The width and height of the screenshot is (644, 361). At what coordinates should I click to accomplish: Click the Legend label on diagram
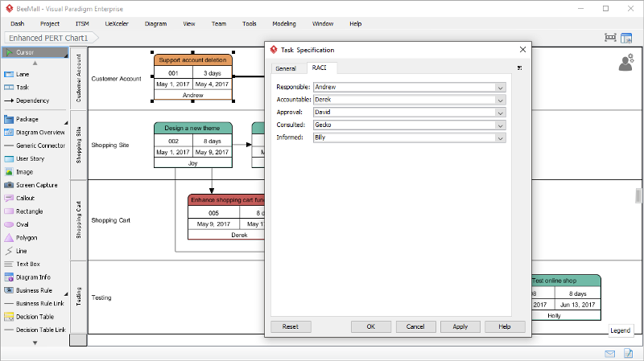(620, 330)
